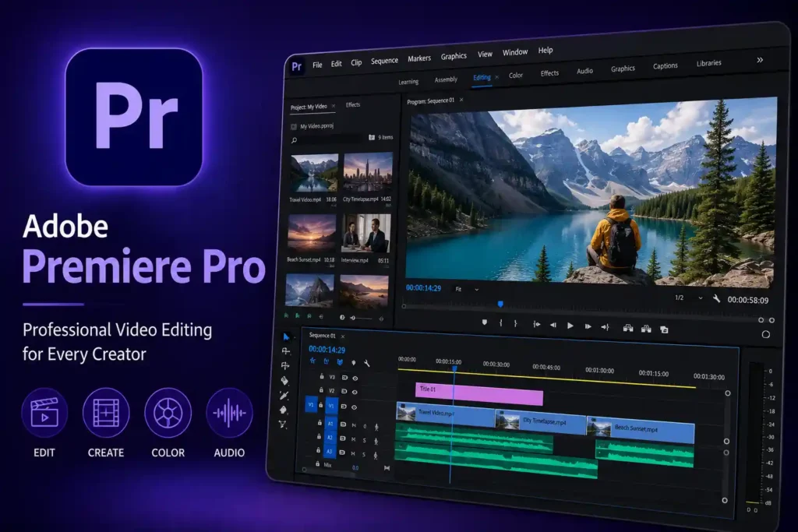Screen dimensions: 798x532
Task: Select the Beach Sunset.mp4 timeline clip
Action: click(641, 428)
